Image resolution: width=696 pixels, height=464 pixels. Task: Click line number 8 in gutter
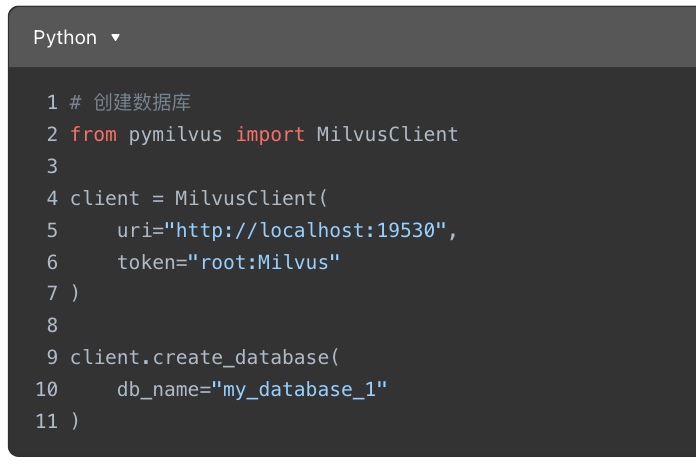click(x=52, y=325)
